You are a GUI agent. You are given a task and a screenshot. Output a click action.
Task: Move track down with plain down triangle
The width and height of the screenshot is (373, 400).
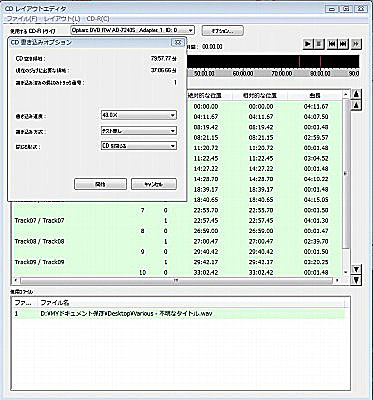tap(356, 269)
